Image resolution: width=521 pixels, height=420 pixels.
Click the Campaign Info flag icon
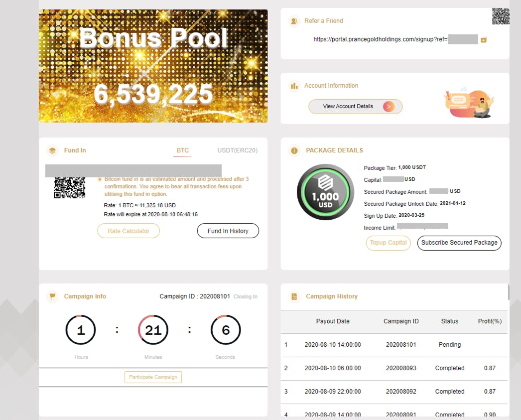point(52,296)
